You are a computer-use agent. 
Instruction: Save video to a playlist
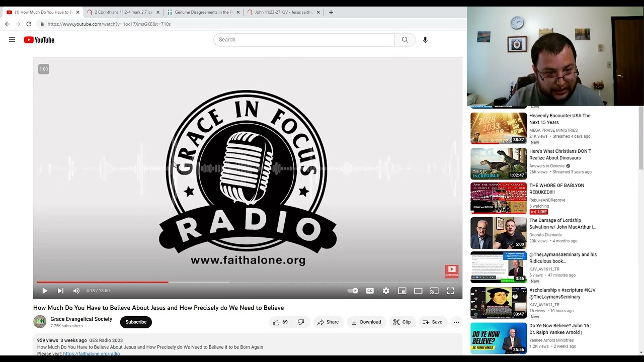432,322
